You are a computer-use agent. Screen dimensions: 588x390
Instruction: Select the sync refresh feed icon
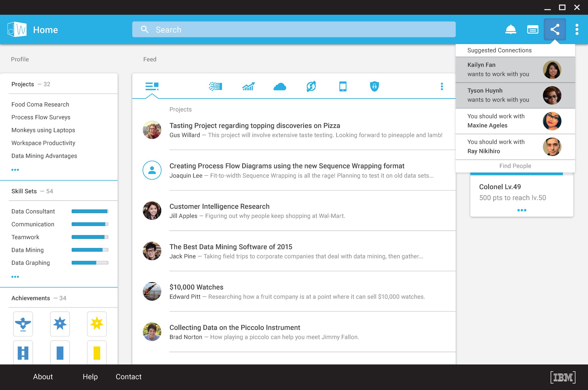(x=311, y=86)
